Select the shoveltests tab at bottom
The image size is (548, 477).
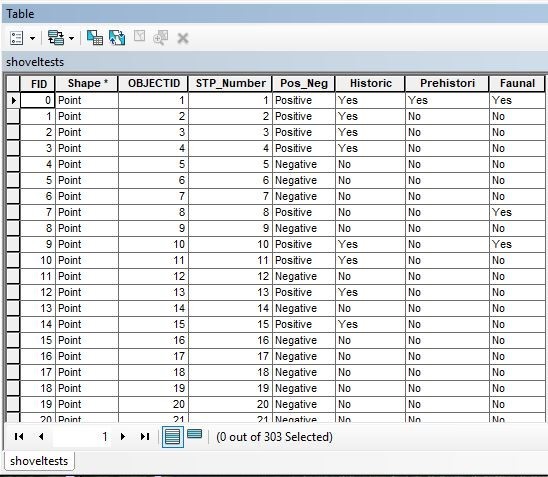39,461
